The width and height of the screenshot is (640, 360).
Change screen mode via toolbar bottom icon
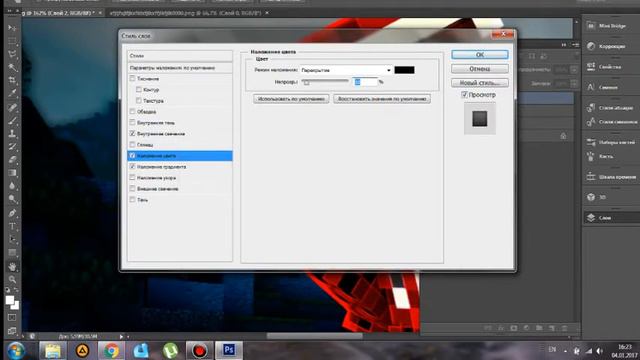[x=12, y=331]
